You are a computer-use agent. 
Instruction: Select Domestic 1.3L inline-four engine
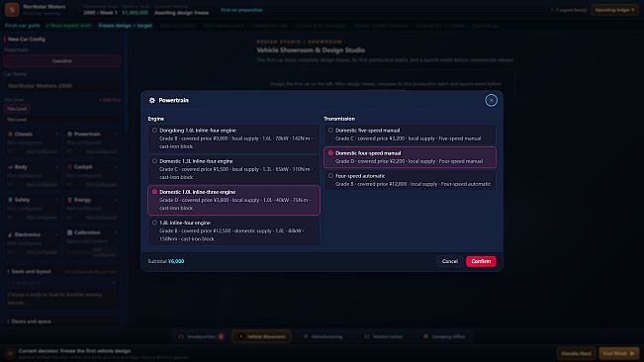pyautogui.click(x=233, y=169)
